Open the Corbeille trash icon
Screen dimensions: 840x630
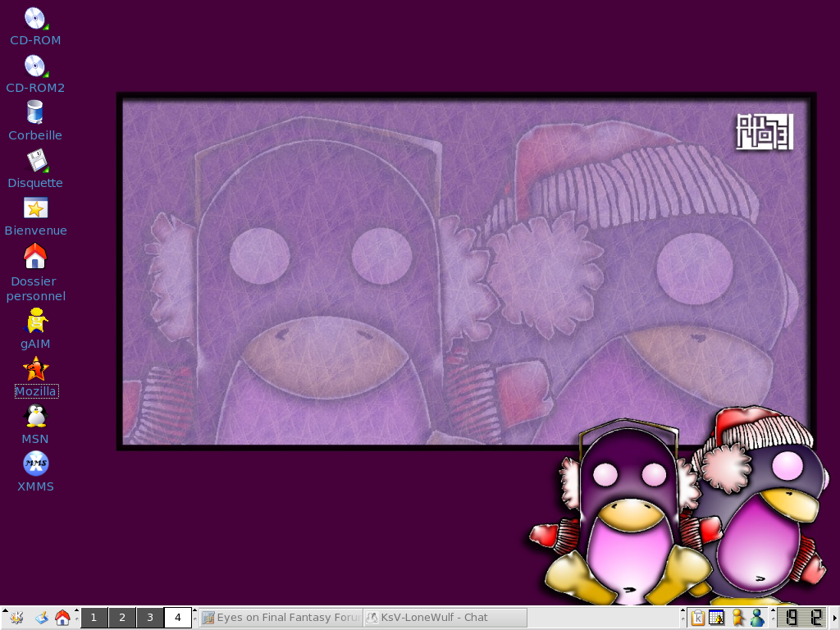[x=35, y=113]
